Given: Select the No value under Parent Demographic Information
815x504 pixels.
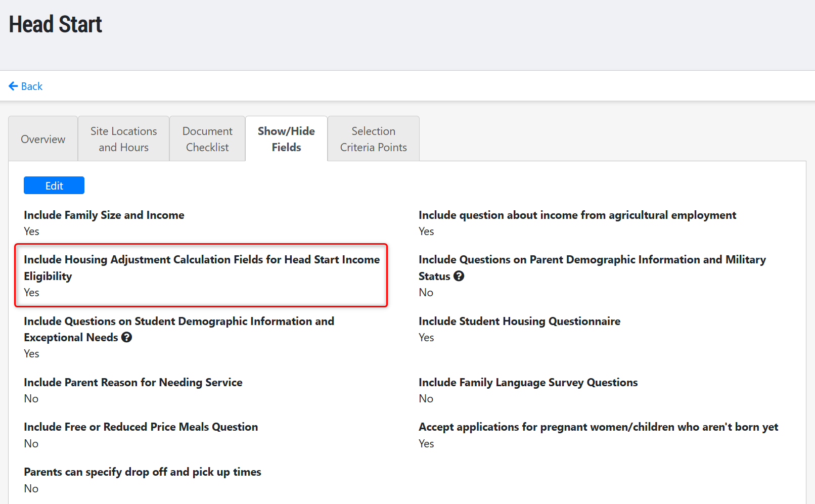Looking at the screenshot, I should coord(426,292).
